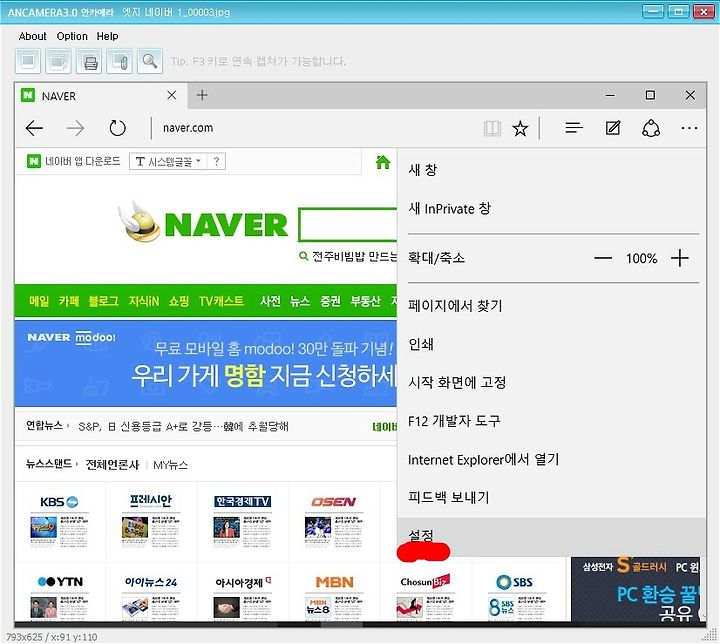Open the S&P 연합뉴스 headline
Screen dimensions: 720x644
(x=183, y=427)
